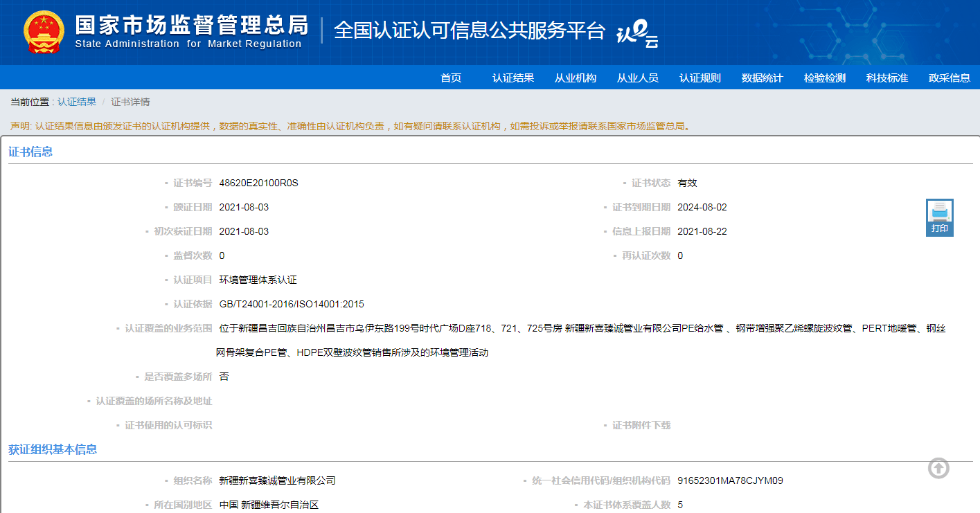Click the 获证组织基本信息 section heading
The height and width of the screenshot is (513, 980).
(53, 449)
